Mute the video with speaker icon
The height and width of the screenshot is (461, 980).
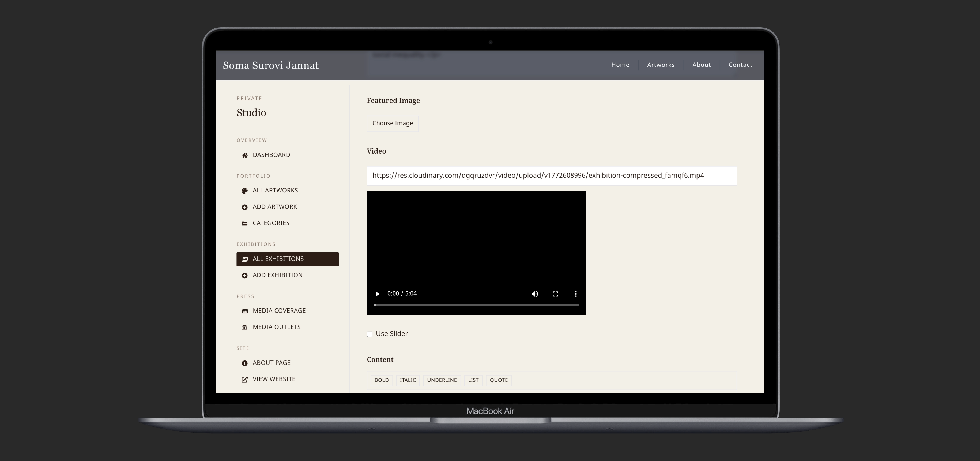pyautogui.click(x=534, y=294)
